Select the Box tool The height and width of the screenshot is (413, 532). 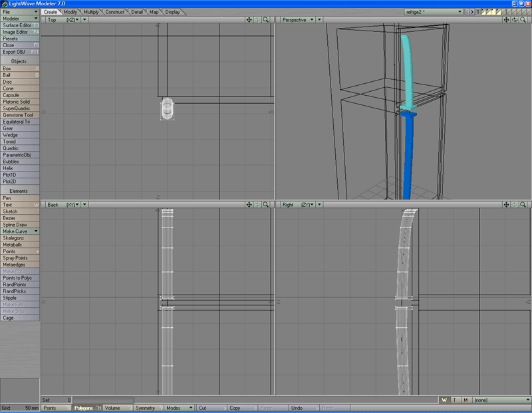point(20,69)
